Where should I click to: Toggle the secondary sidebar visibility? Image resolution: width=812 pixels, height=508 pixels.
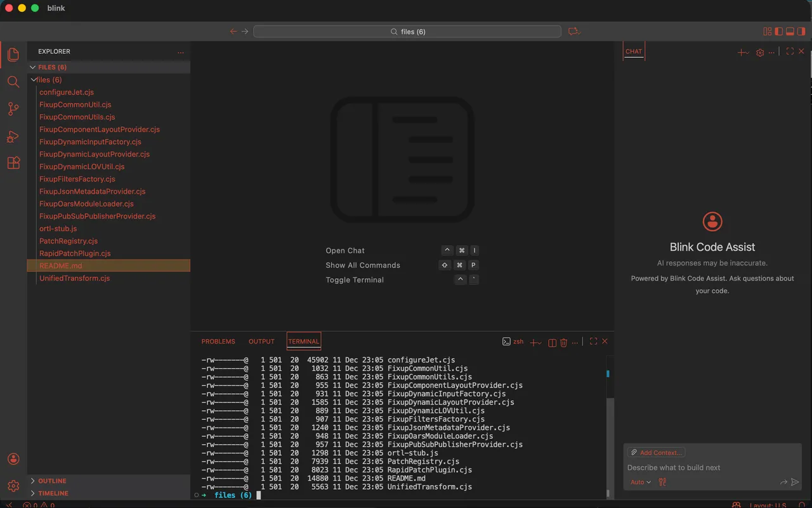tap(801, 31)
